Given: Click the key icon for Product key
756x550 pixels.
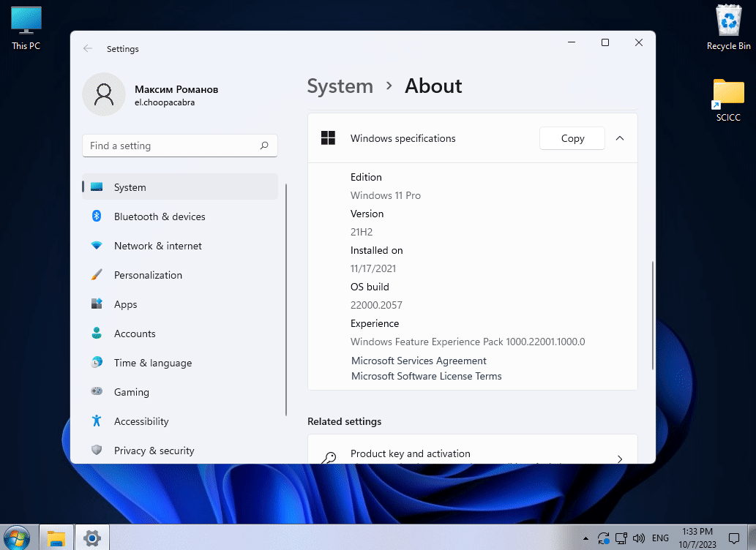Looking at the screenshot, I should pyautogui.click(x=329, y=458).
